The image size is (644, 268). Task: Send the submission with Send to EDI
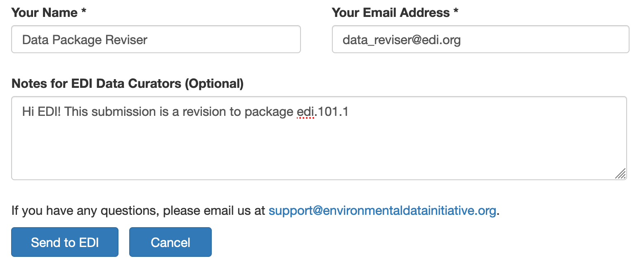(x=65, y=242)
